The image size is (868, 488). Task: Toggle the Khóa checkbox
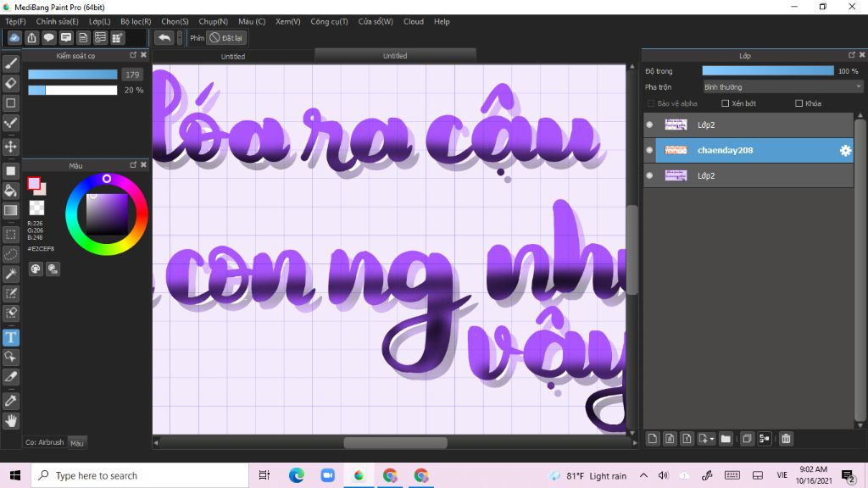(x=798, y=103)
